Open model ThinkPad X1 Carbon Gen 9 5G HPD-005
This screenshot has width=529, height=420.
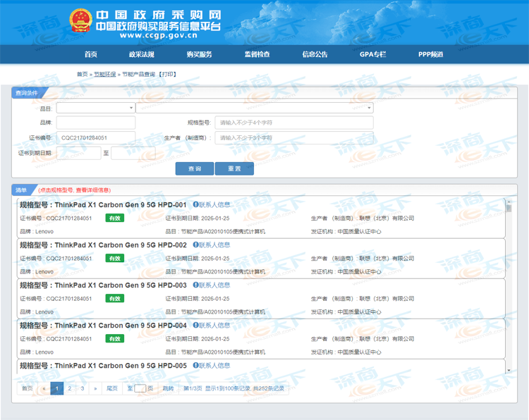click(x=121, y=365)
